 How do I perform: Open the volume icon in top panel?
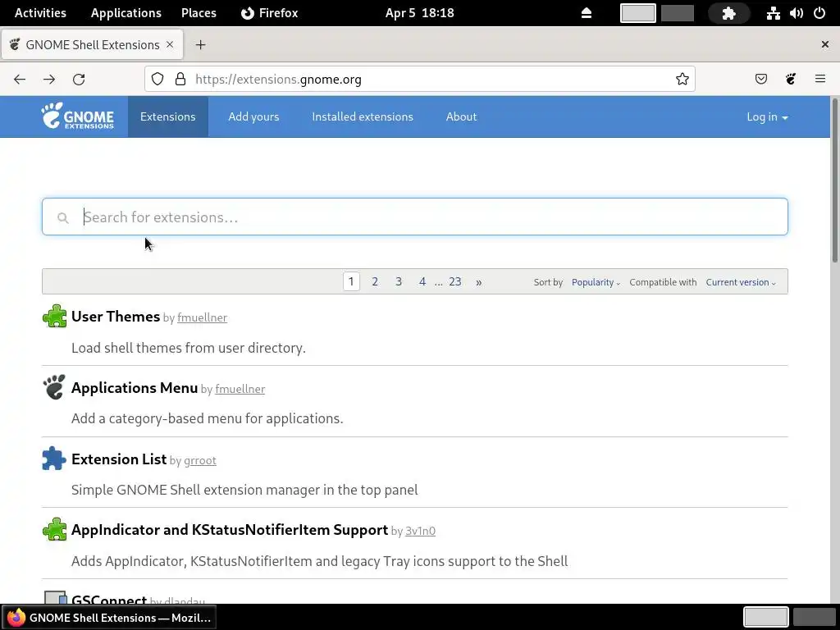point(796,13)
